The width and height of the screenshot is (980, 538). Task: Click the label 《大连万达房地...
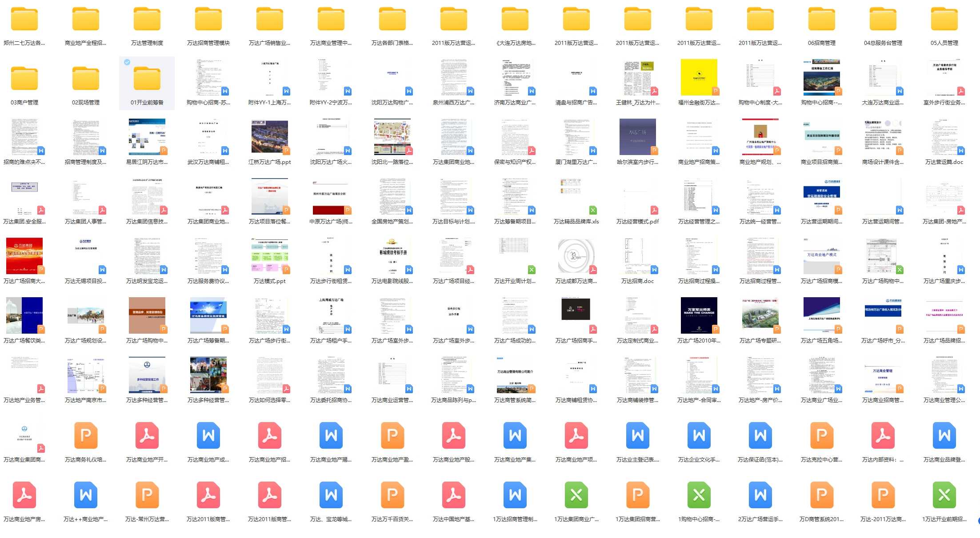[516, 43]
